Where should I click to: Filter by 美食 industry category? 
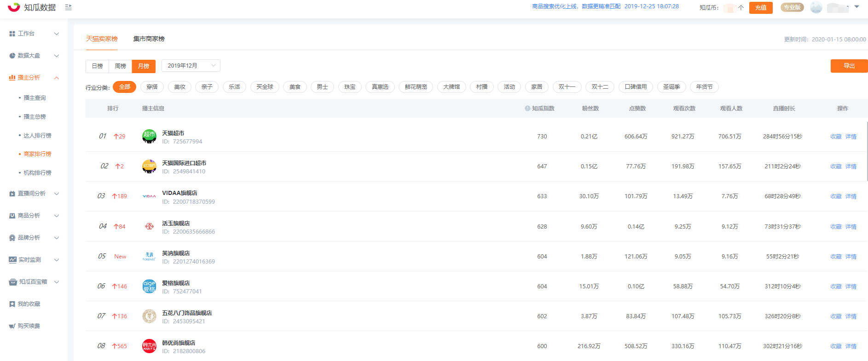pos(295,87)
